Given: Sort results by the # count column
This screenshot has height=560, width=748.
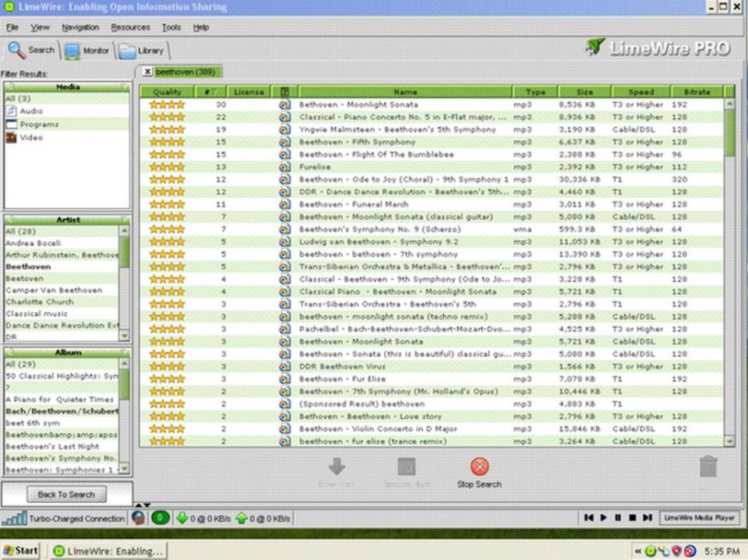Looking at the screenshot, I should coord(210,92).
